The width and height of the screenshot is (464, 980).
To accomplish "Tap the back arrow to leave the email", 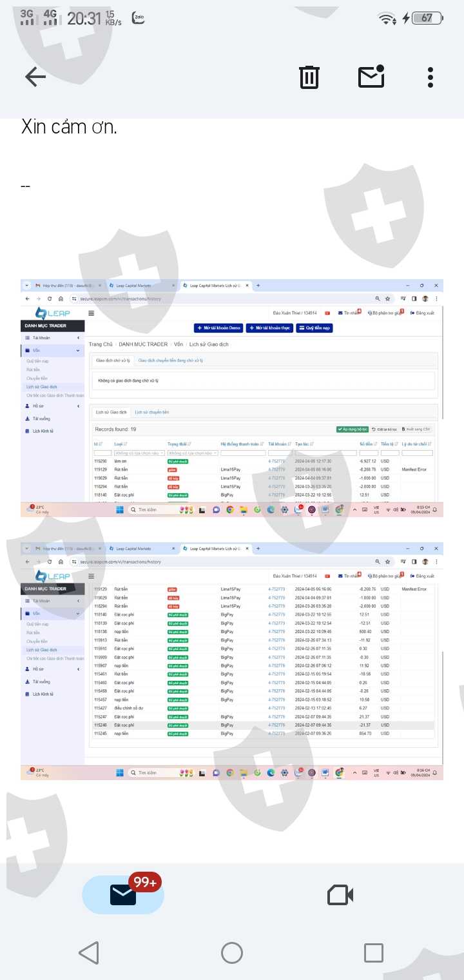I will [35, 77].
